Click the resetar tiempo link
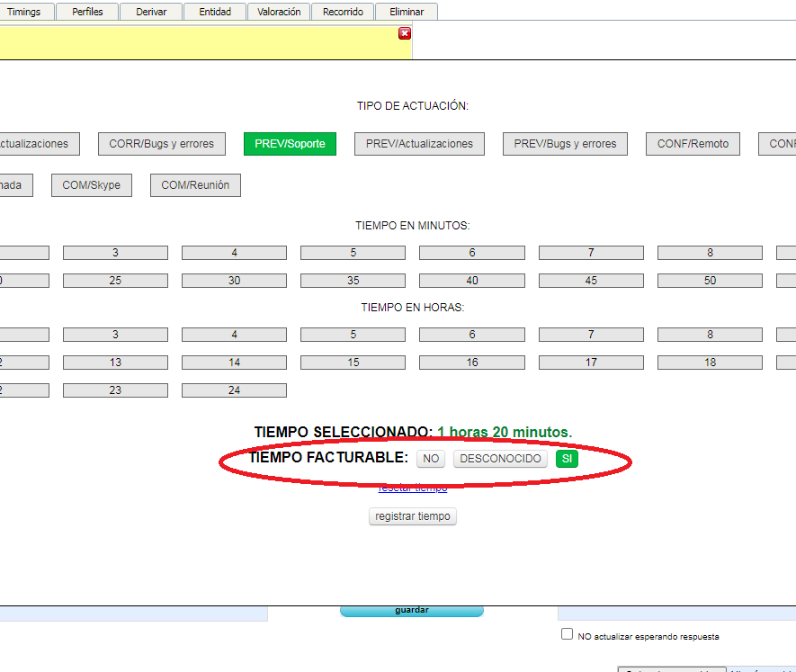Image resolution: width=796 pixels, height=672 pixels. click(413, 488)
